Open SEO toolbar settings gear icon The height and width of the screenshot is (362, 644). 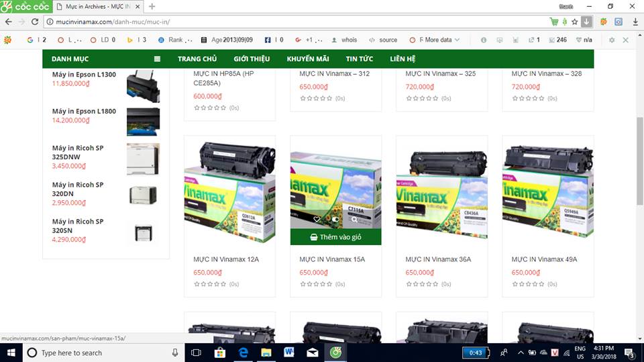point(612,40)
